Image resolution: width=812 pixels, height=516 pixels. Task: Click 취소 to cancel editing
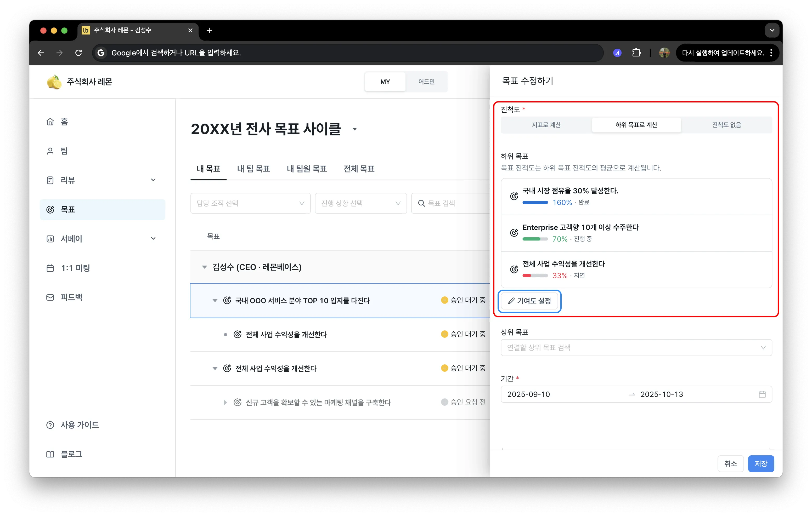point(730,464)
